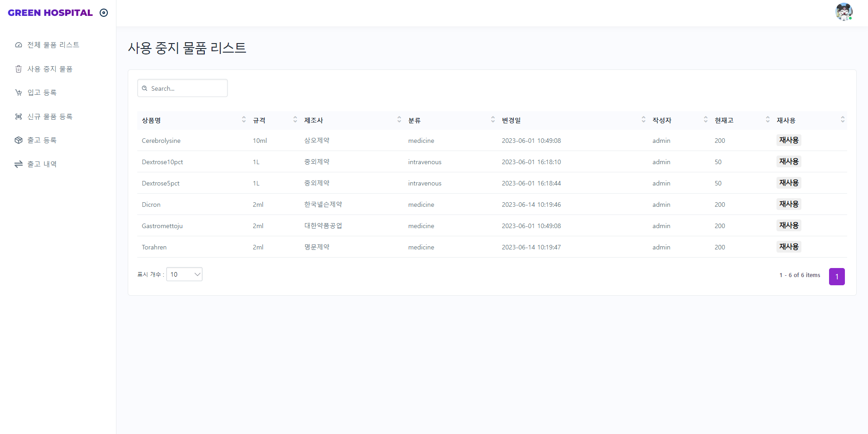Click the 사용 중지 물품 리스트 page heading
The height and width of the screenshot is (434, 868).
187,48
